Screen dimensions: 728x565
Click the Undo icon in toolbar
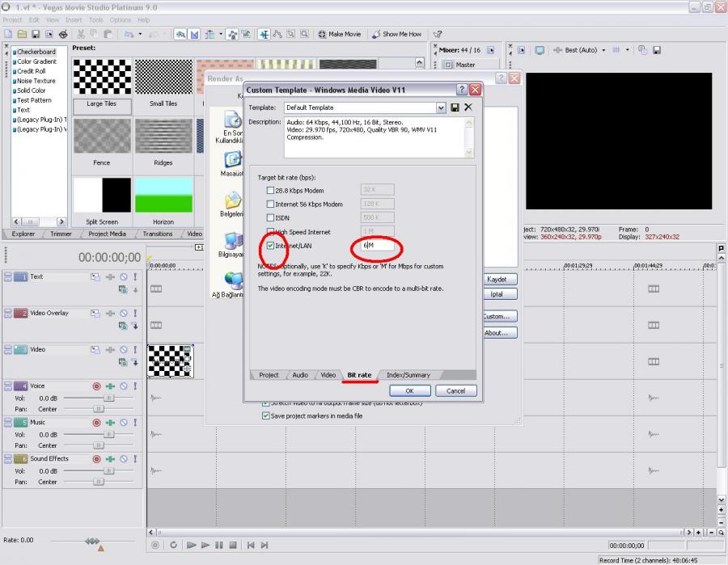pyautogui.click(x=129, y=34)
